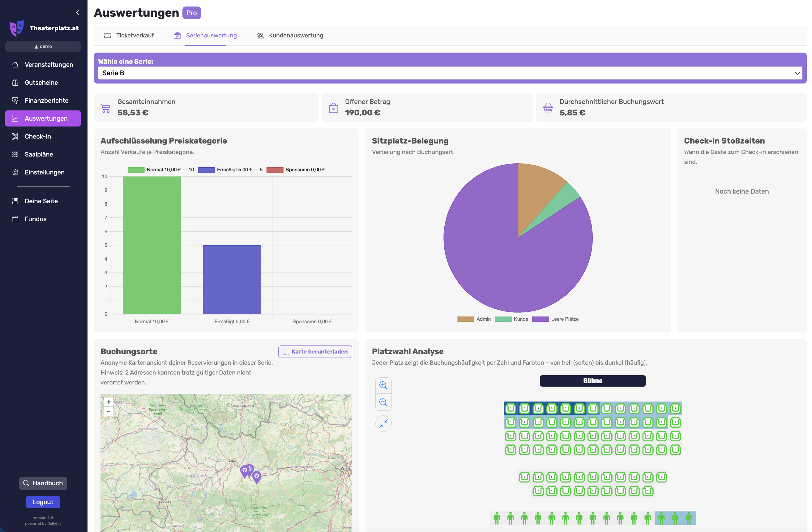
Task: Collapse the seating plan view with the arrows icon
Action: pyautogui.click(x=383, y=423)
